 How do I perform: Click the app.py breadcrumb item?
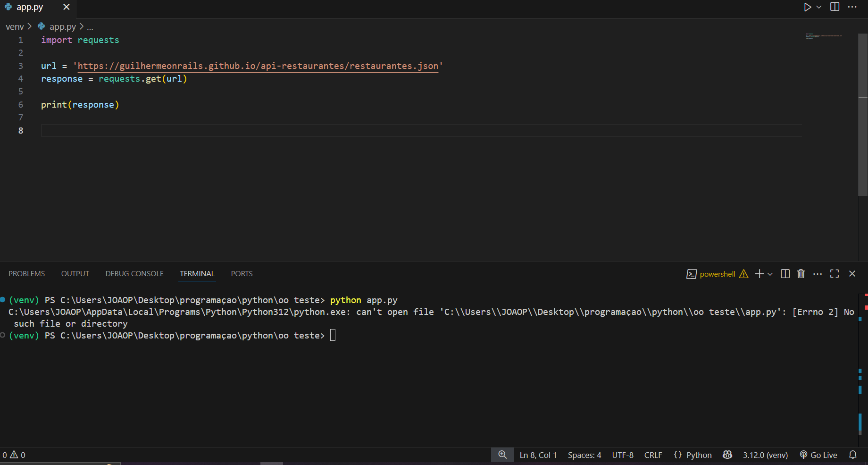coord(62,27)
